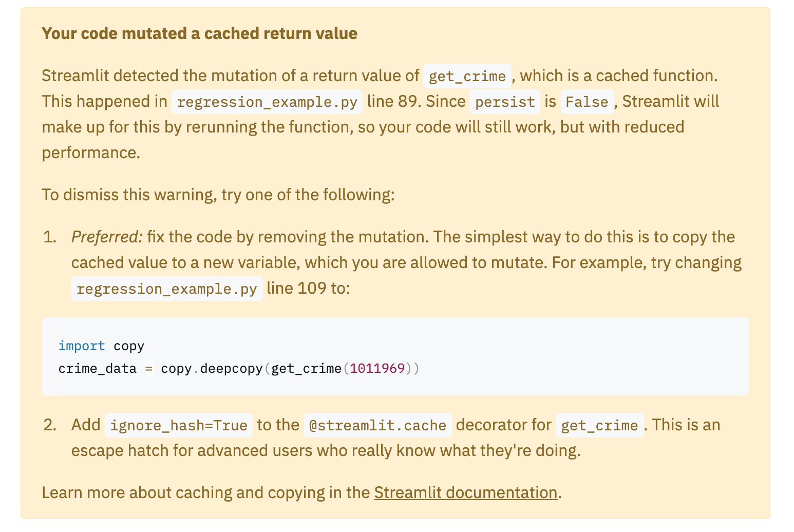The width and height of the screenshot is (794, 532).
Task: Click the 'import copy' code line
Action: [x=101, y=346]
